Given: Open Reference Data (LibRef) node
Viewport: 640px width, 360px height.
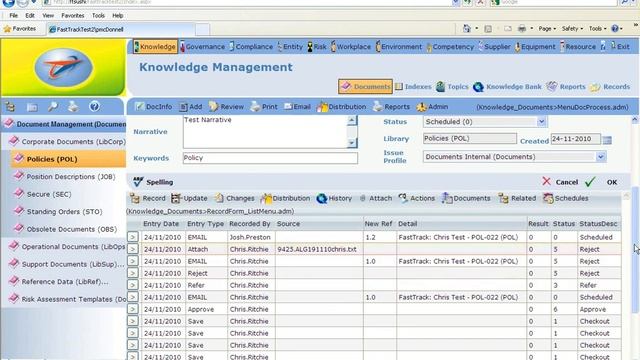Looking at the screenshot, I should (59, 282).
